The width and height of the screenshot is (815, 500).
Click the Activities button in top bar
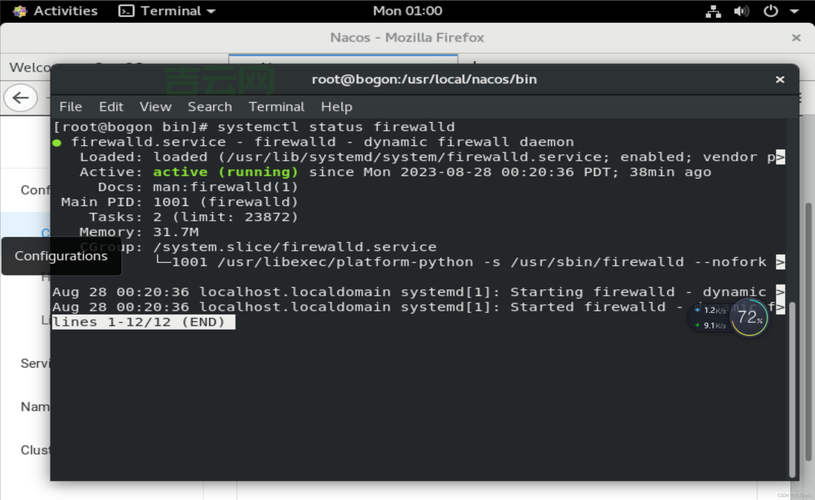[55, 11]
